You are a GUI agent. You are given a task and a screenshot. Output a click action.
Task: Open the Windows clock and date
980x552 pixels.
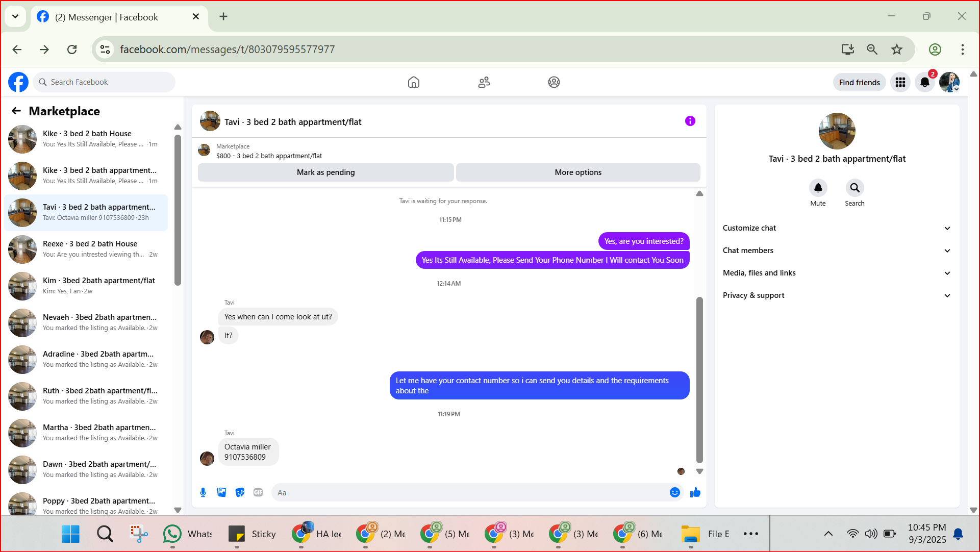[x=927, y=534]
